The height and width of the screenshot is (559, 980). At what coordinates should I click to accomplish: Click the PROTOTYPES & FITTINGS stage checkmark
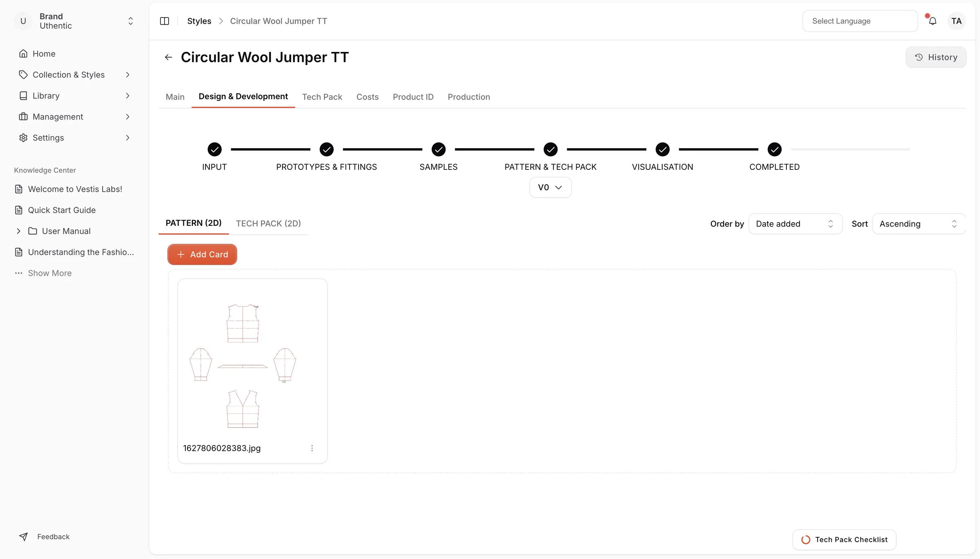coord(326,149)
